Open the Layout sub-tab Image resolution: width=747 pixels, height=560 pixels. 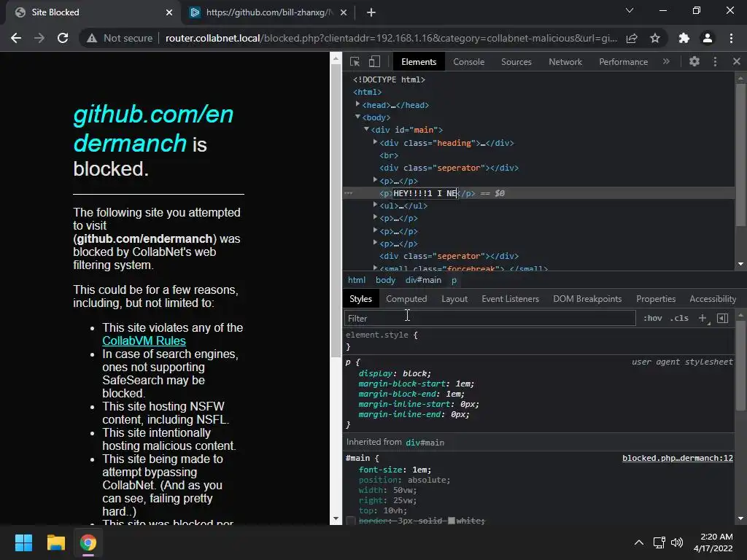(454, 298)
